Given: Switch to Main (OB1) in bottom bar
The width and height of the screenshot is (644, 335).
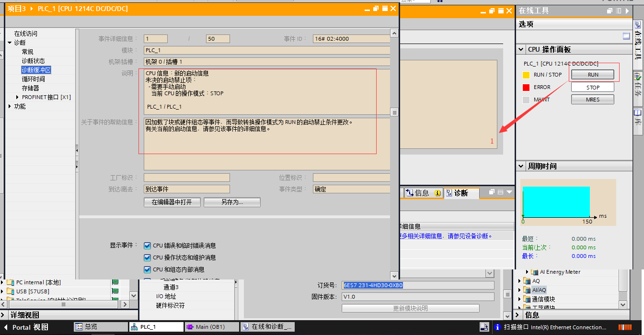Looking at the screenshot, I should [212, 326].
